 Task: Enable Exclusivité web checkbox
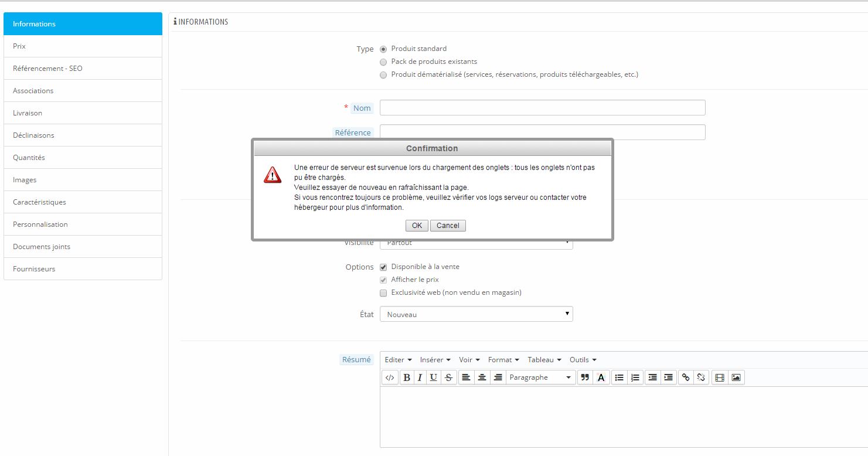pyautogui.click(x=383, y=293)
